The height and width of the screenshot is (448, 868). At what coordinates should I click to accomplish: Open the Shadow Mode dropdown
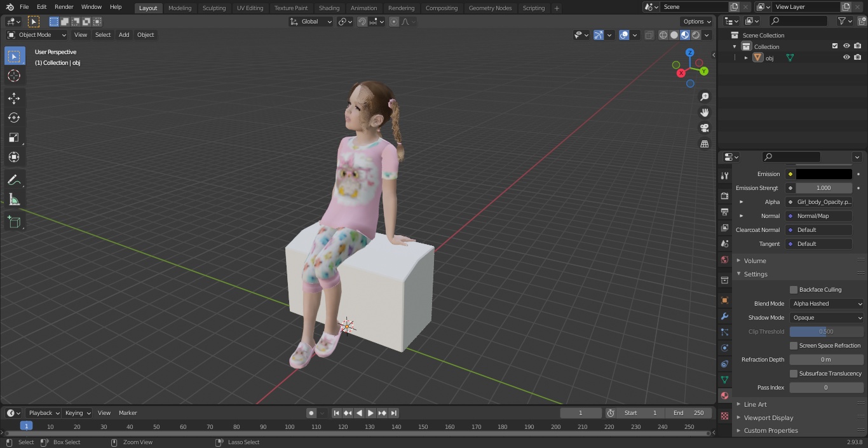pos(827,318)
